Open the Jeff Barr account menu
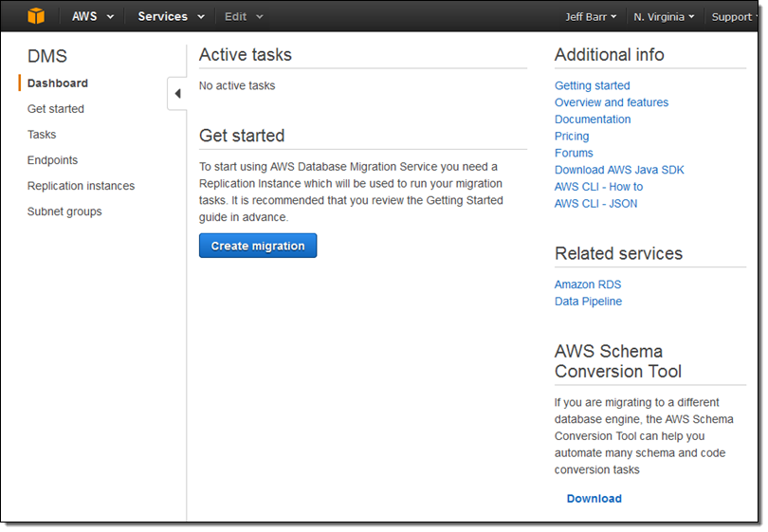 [x=591, y=17]
